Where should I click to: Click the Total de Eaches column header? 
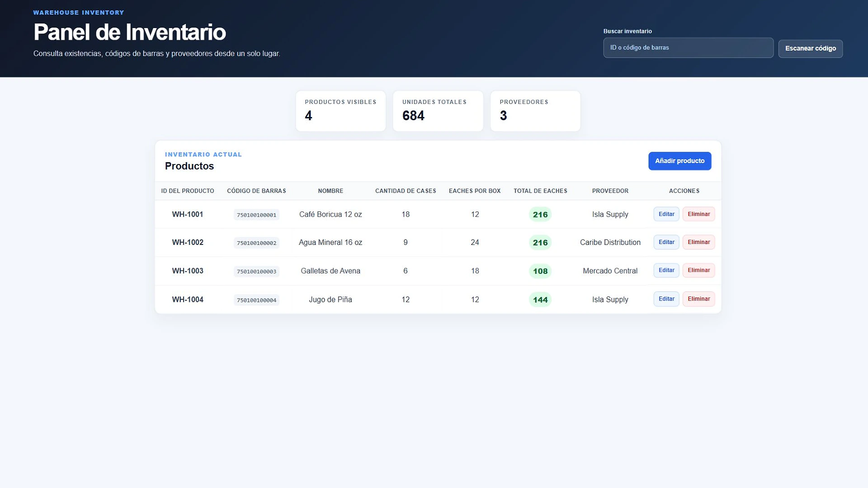(x=540, y=191)
